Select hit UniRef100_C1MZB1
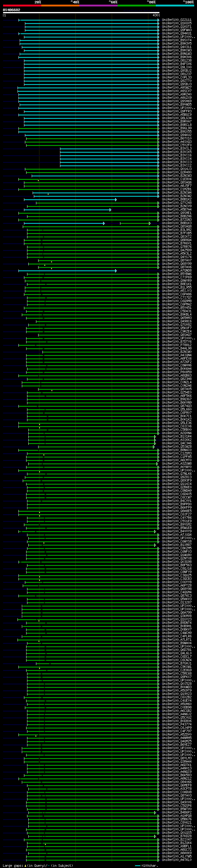This screenshot has width=197, height=868. [x=177, y=189]
